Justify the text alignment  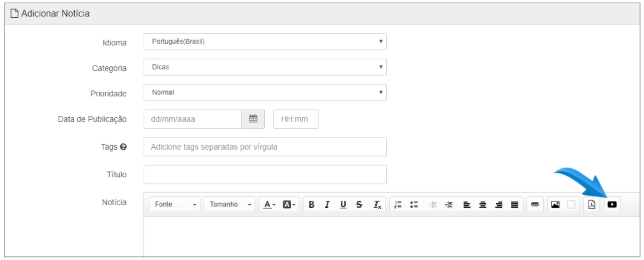pos(514,204)
